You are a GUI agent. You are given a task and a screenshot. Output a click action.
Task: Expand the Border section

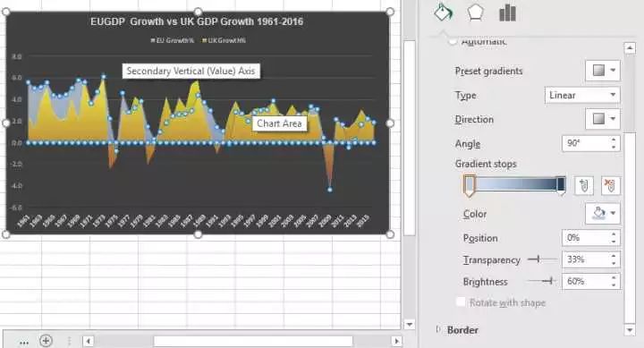pyautogui.click(x=437, y=329)
